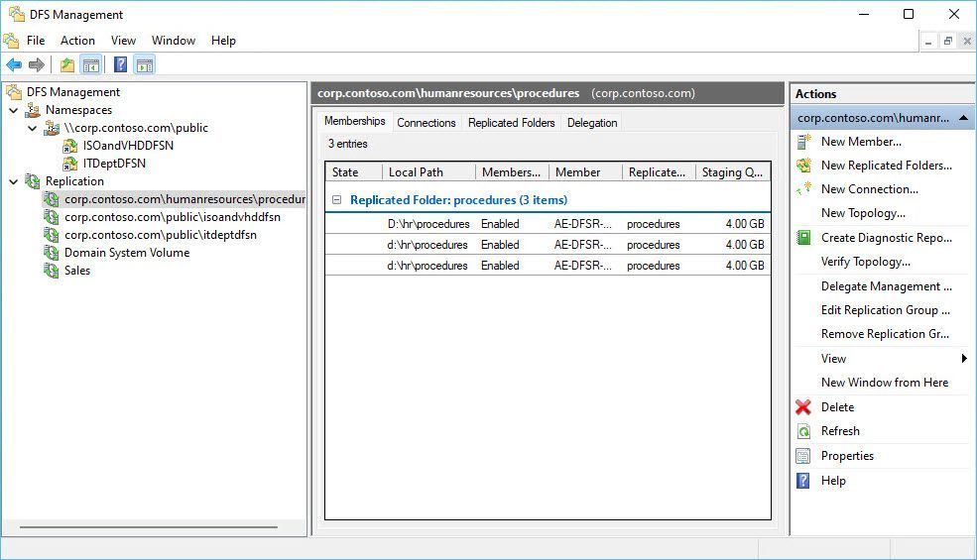Click the Help icon in Actions pane
The image size is (977, 560).
pyautogui.click(x=803, y=481)
